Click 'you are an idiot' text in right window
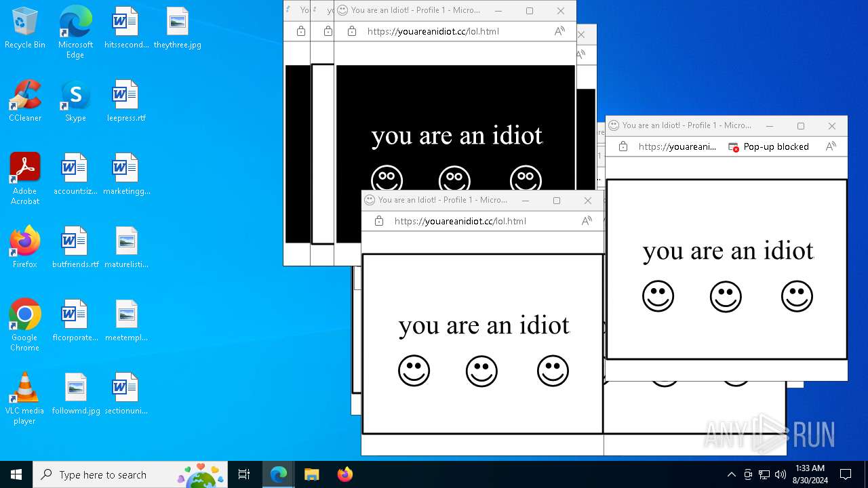Viewport: 868px width, 488px height. (728, 251)
